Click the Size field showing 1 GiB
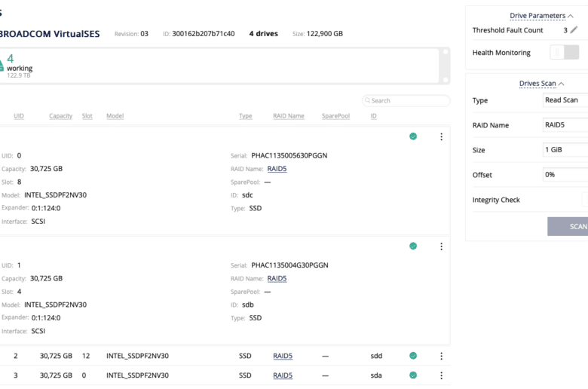The height and width of the screenshot is (389, 588). [565, 150]
